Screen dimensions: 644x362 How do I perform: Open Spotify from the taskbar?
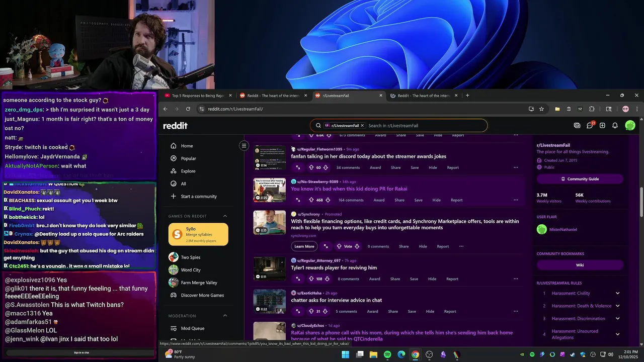(x=387, y=354)
